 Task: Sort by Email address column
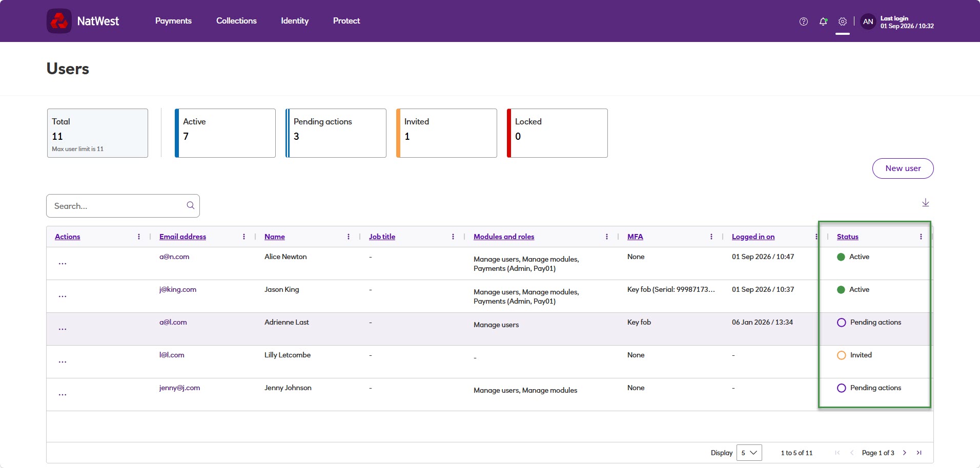point(182,237)
